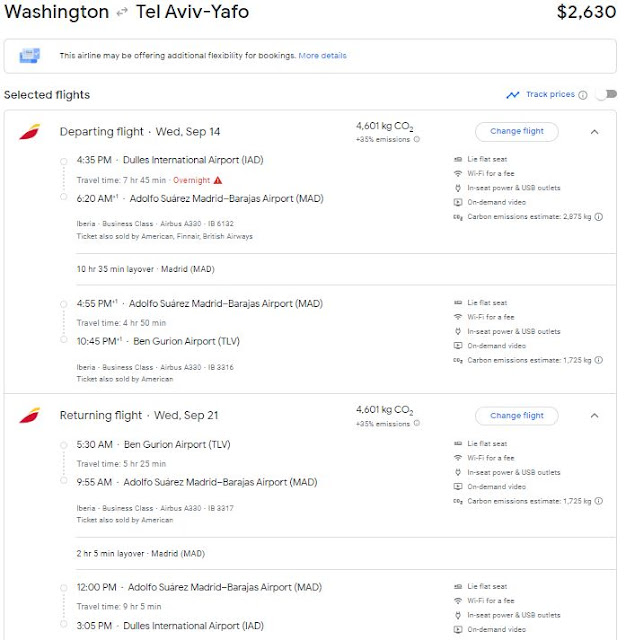Click the booking flexibility notice icon
The image size is (626, 640).
coord(33,56)
